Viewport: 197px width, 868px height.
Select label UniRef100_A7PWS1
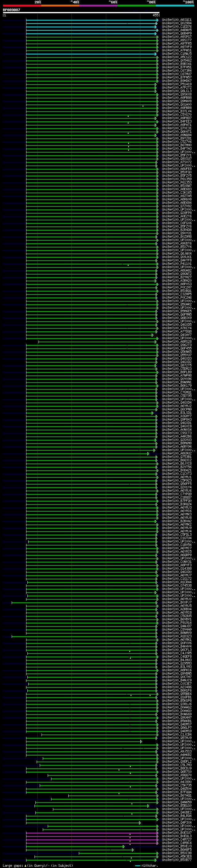click(x=176, y=50)
